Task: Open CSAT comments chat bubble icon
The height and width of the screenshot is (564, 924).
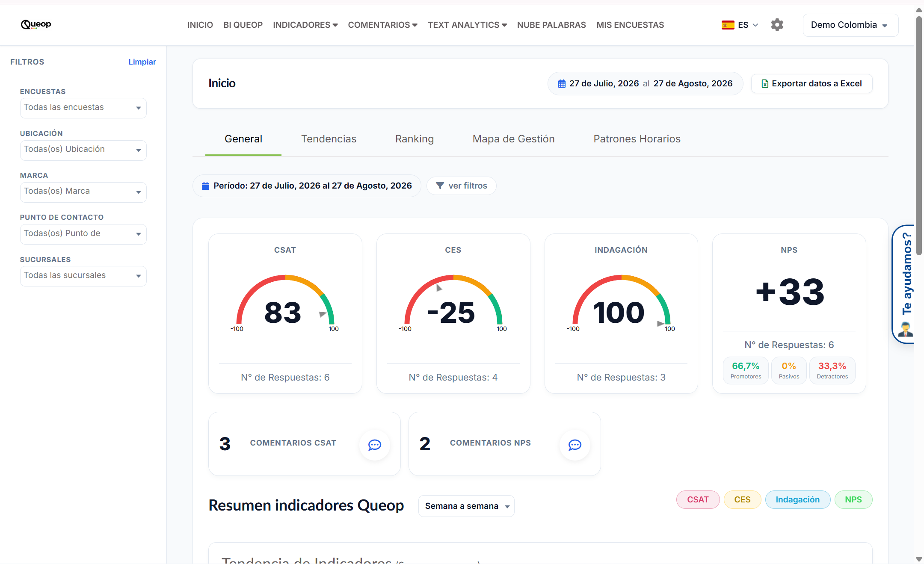Action: click(x=375, y=445)
